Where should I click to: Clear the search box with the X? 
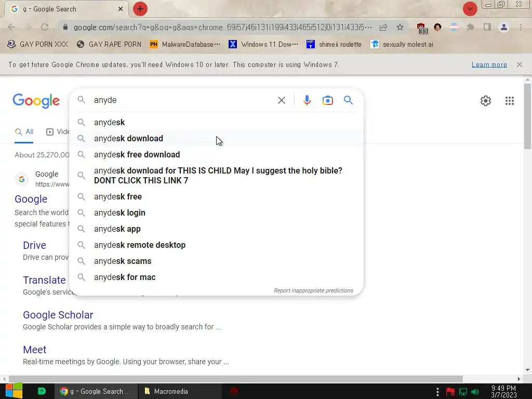tap(282, 100)
